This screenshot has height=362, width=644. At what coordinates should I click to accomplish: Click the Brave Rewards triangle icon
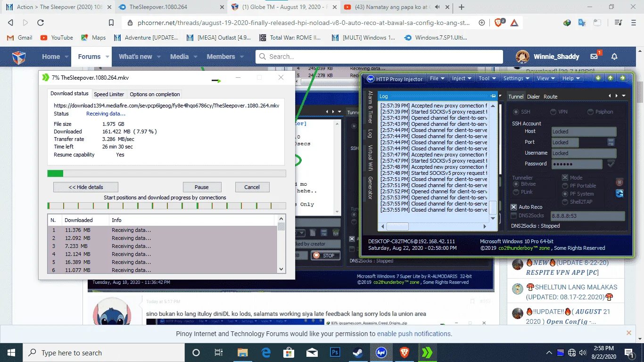(514, 23)
